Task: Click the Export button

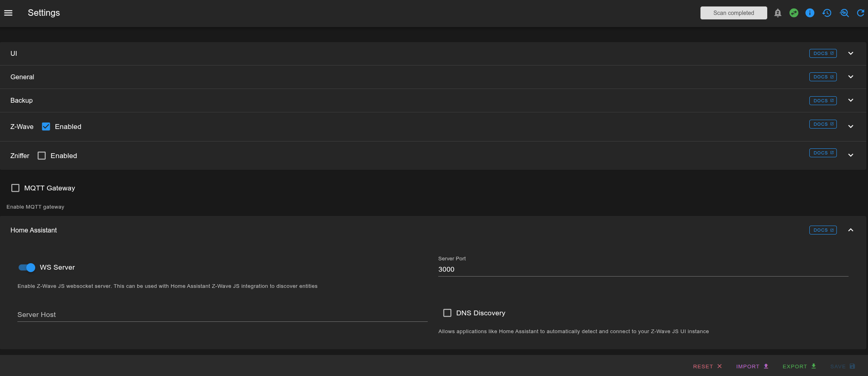Action: pyautogui.click(x=799, y=366)
